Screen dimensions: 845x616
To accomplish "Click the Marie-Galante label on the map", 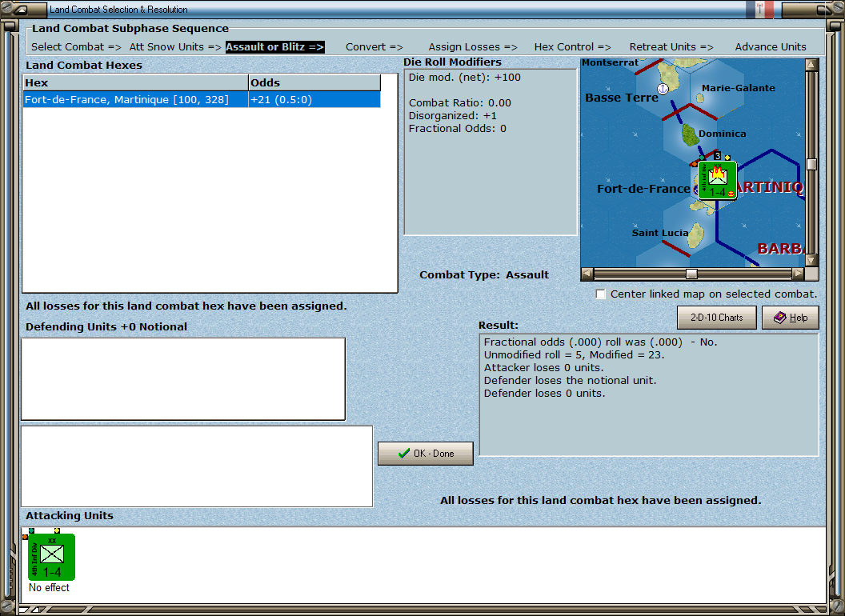I will pyautogui.click(x=739, y=88).
